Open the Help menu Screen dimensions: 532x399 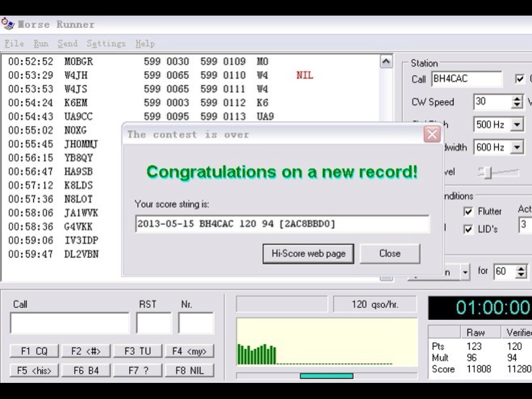point(145,44)
